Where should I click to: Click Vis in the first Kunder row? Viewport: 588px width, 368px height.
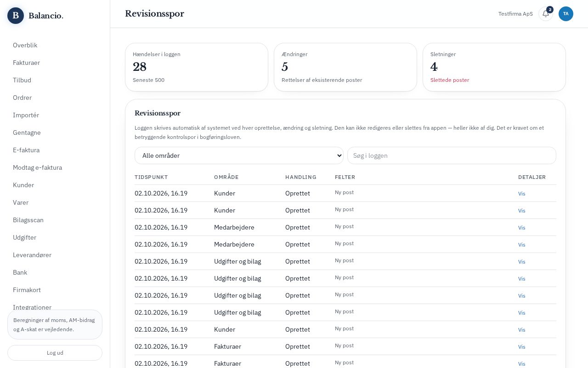point(521,194)
